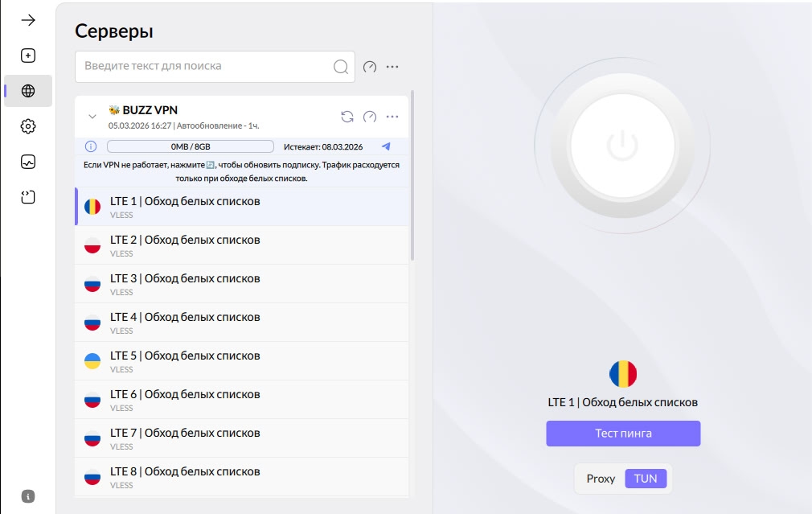Expand sidebar with the arrow icon
Image resolution: width=812 pixels, height=514 pixels.
coord(28,20)
